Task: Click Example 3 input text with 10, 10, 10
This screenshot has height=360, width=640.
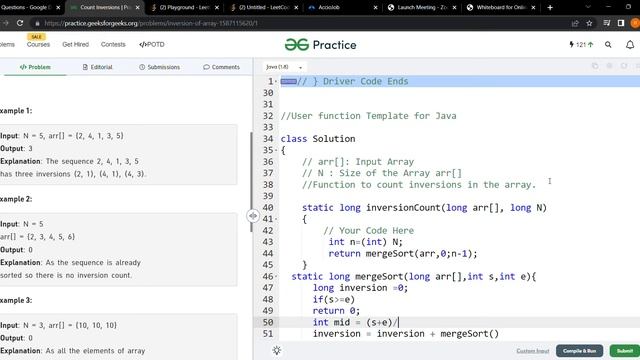Action: 58,325
